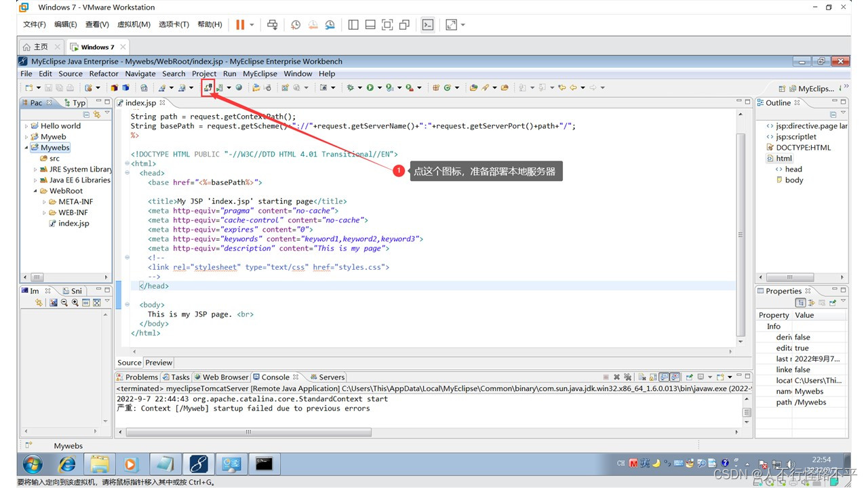Viewport: 868px width, 488px height.
Task: Click the MyEclipse perspective button
Action: (811, 89)
